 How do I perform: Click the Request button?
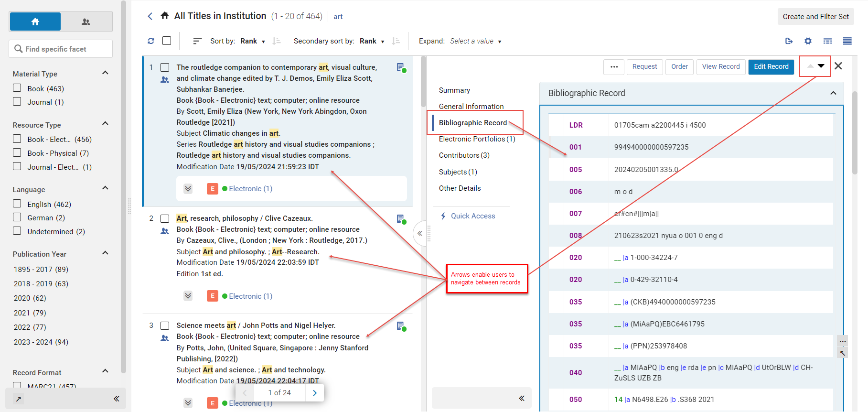coord(644,67)
